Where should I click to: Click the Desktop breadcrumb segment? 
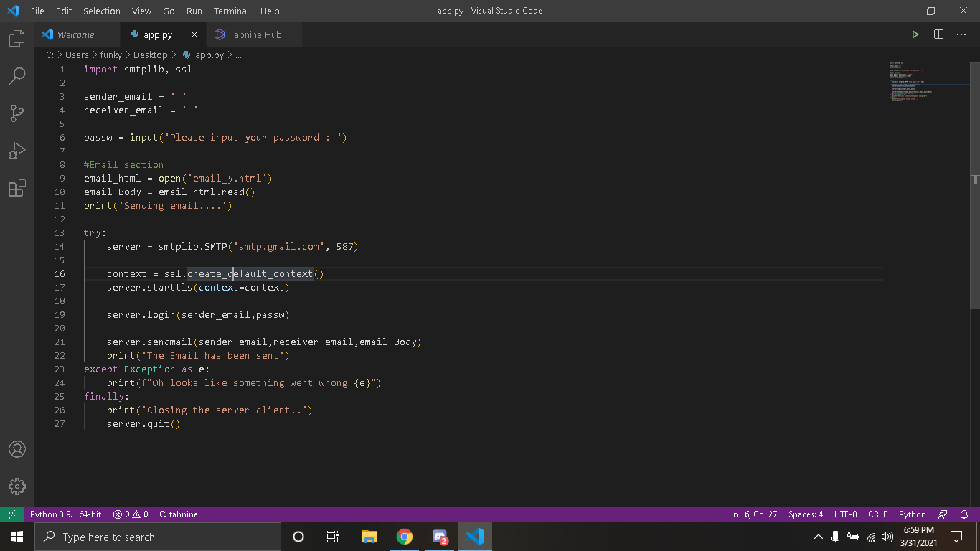pyautogui.click(x=150, y=55)
